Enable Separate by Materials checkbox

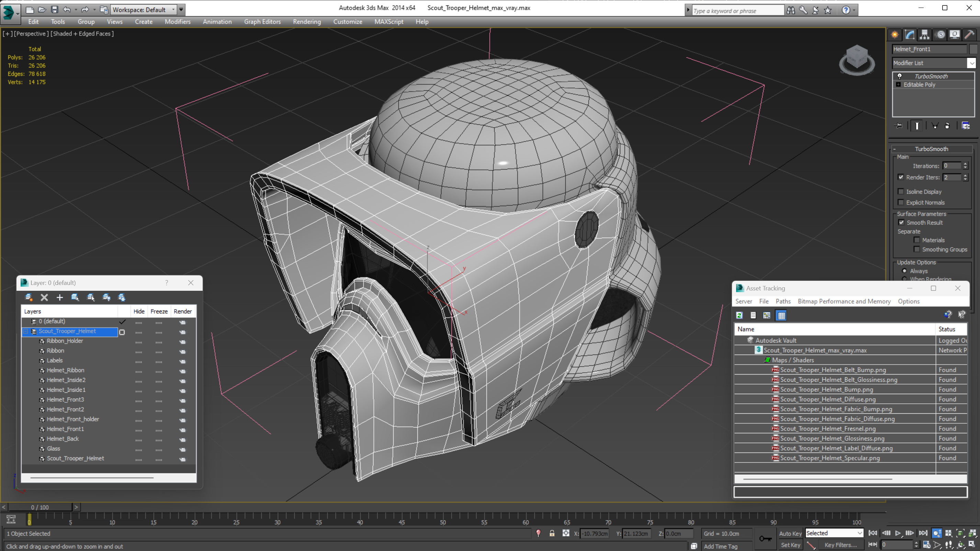pyautogui.click(x=916, y=240)
